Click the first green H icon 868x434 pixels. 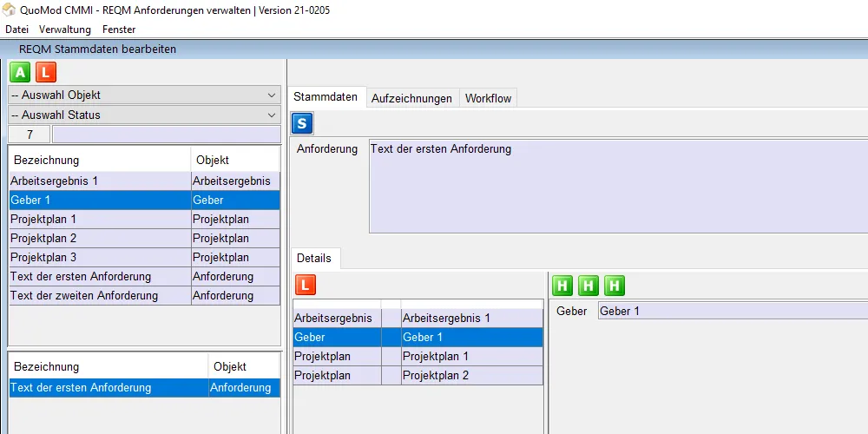[563, 285]
